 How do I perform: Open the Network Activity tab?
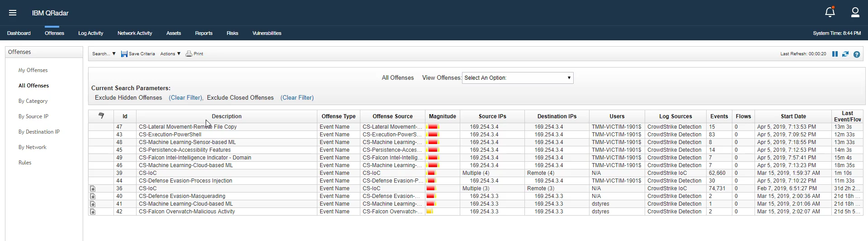pos(135,33)
